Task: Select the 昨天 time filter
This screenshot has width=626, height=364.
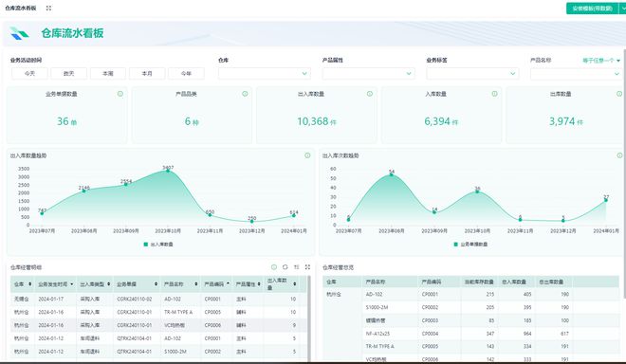Action: pyautogui.click(x=68, y=73)
